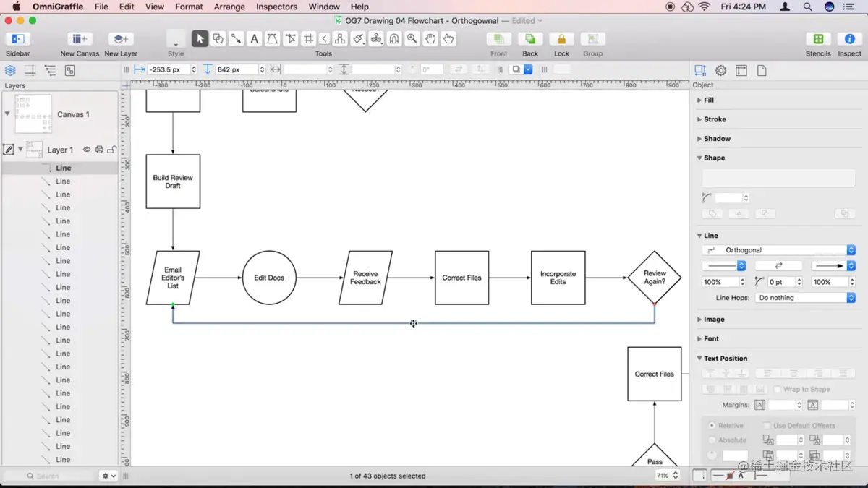The image size is (868, 488).
Task: Expand the Stroke section
Action: click(x=699, y=119)
